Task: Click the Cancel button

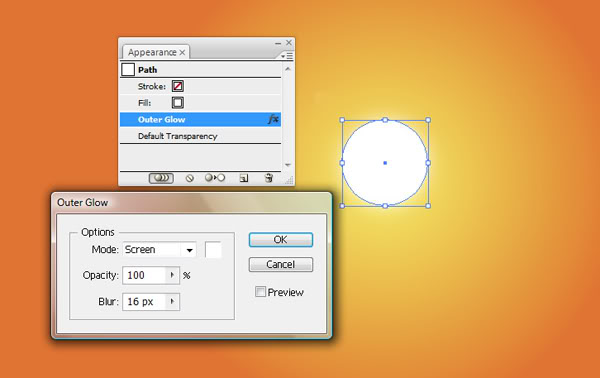Action: (x=280, y=264)
